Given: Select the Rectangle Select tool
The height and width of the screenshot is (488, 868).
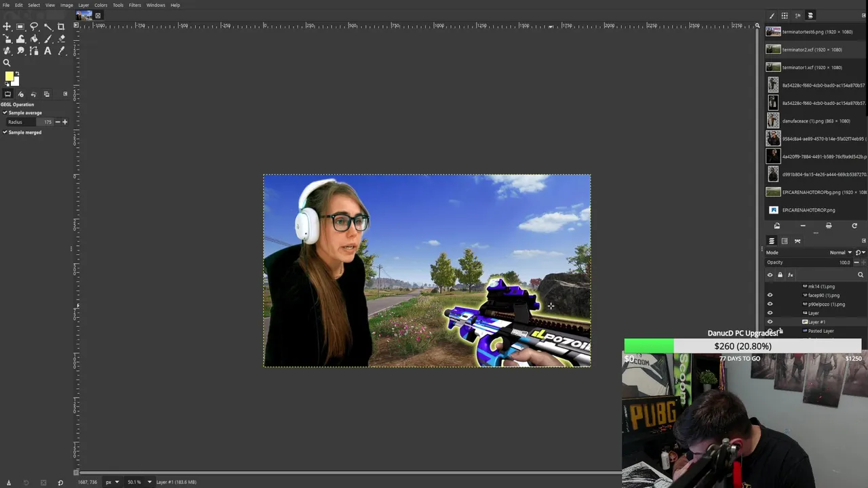Looking at the screenshot, I should [20, 26].
